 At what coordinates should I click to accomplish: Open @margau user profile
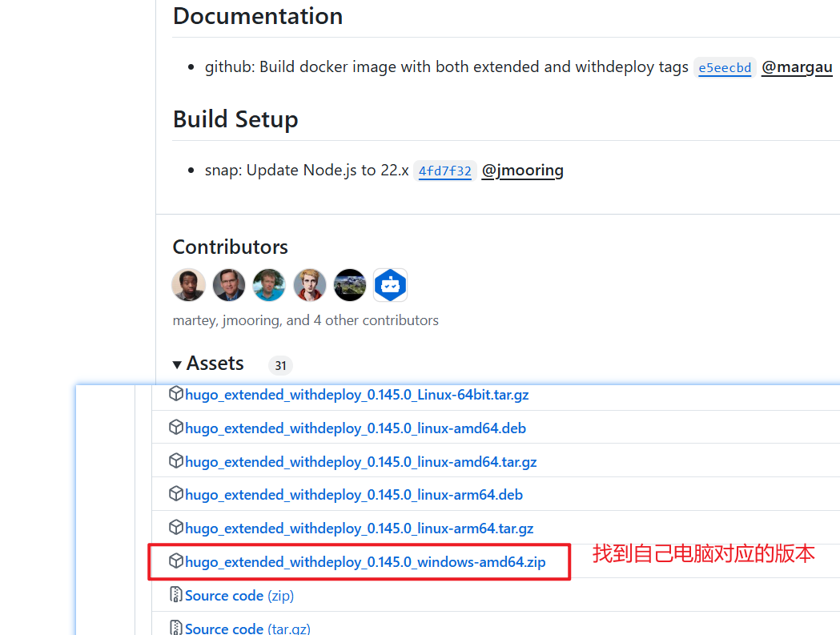point(797,67)
